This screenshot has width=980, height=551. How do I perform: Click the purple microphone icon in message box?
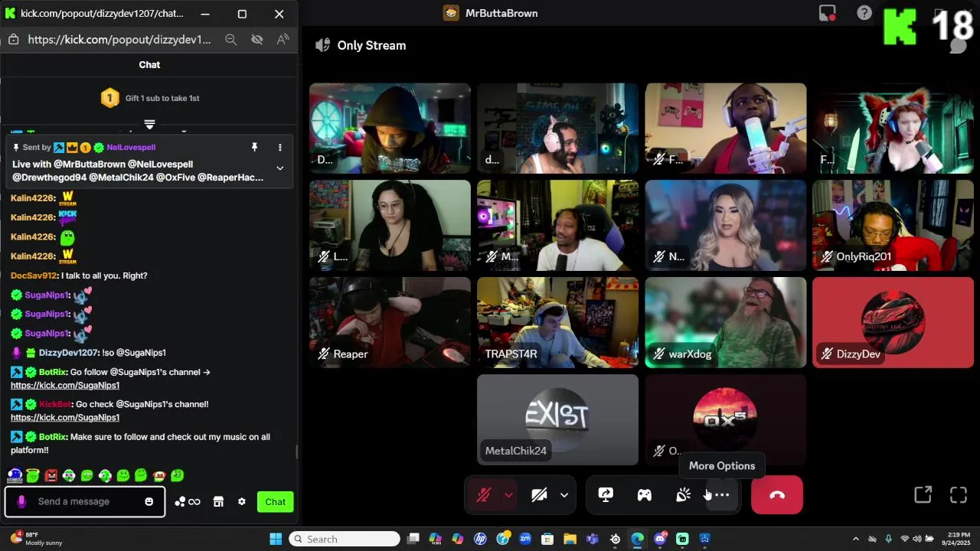coord(21,501)
